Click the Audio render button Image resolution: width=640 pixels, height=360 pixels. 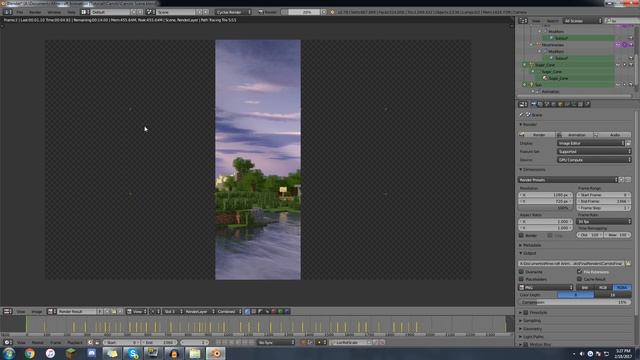click(x=613, y=135)
